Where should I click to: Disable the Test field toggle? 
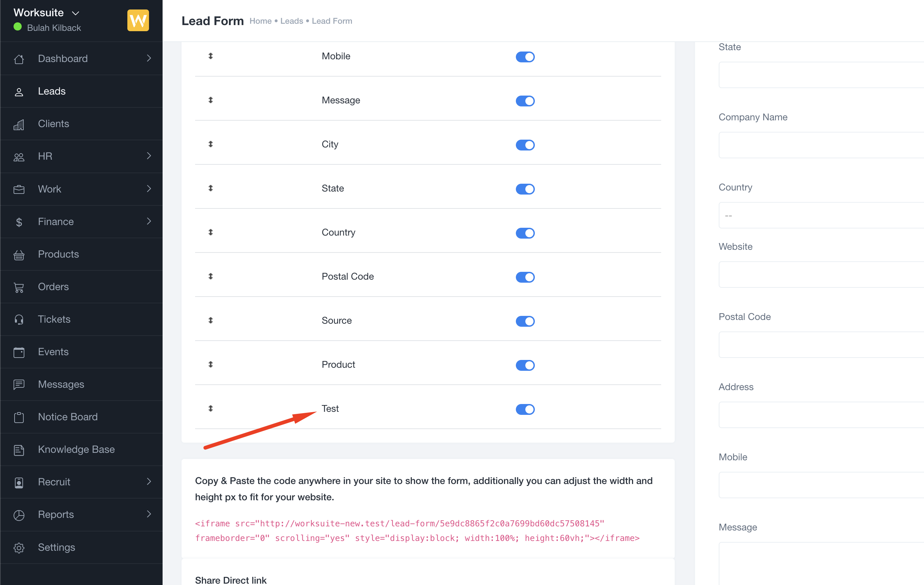525,409
